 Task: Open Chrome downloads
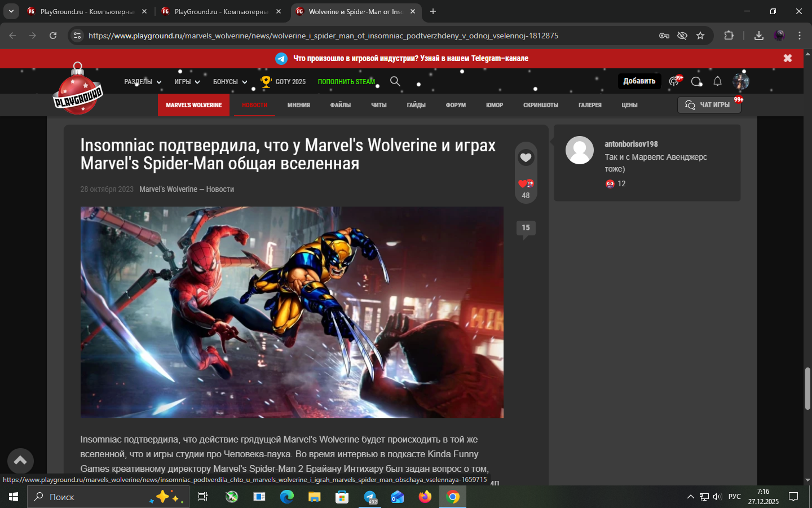point(759,36)
